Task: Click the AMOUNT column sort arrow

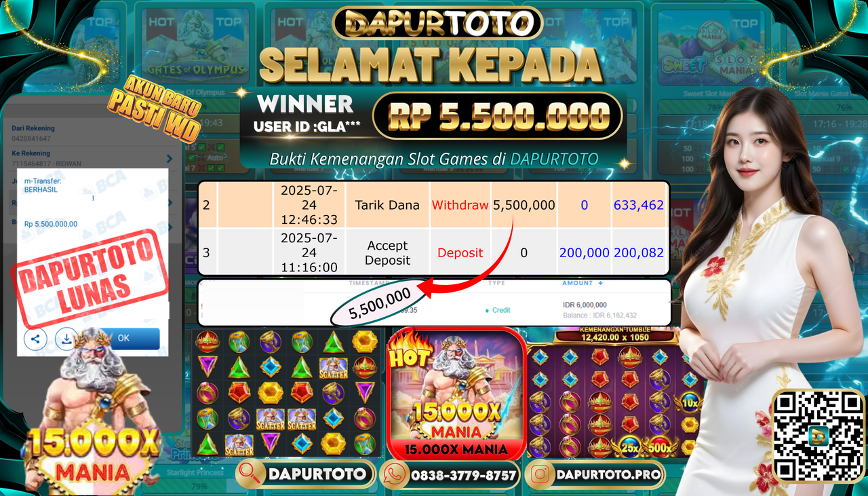Action: (x=600, y=283)
